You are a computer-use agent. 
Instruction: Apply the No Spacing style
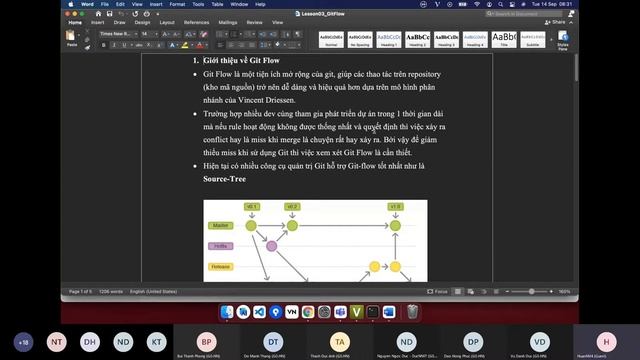[x=360, y=40]
